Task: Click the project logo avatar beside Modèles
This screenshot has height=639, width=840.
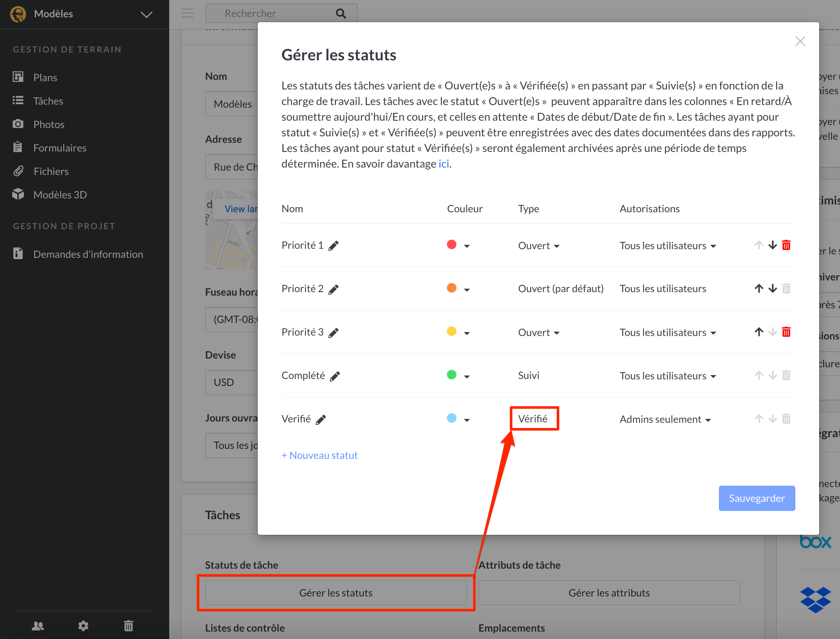Action: (x=18, y=14)
